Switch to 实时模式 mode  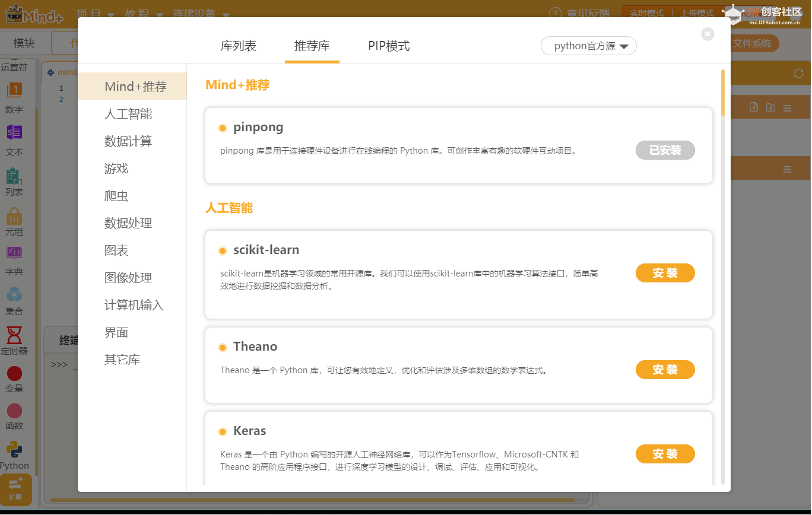646,13
